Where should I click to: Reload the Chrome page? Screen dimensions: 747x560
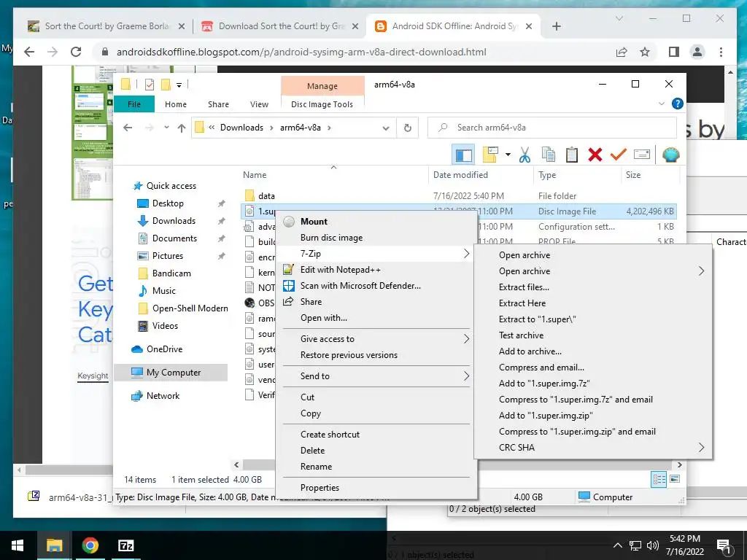tap(76, 52)
